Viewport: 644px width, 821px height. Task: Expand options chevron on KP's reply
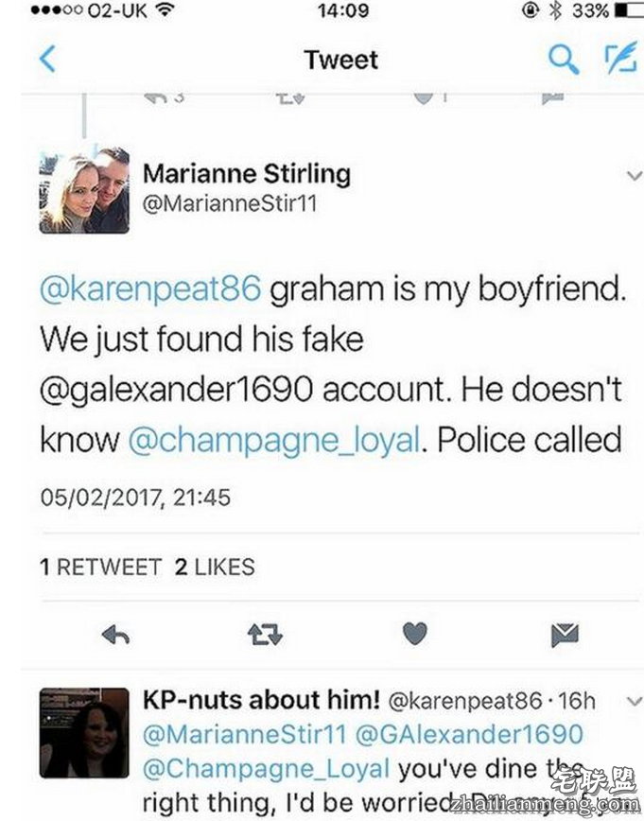tap(635, 702)
